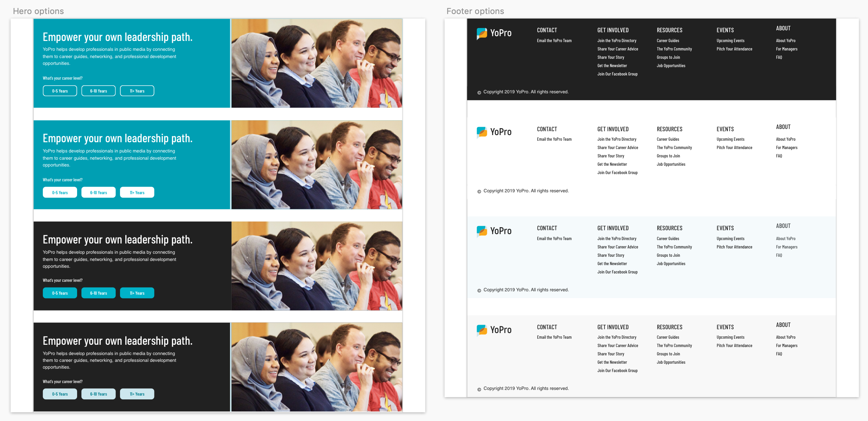Click the 6-10 Years career level option
Viewport: 868px width, 421px height.
[x=98, y=91]
